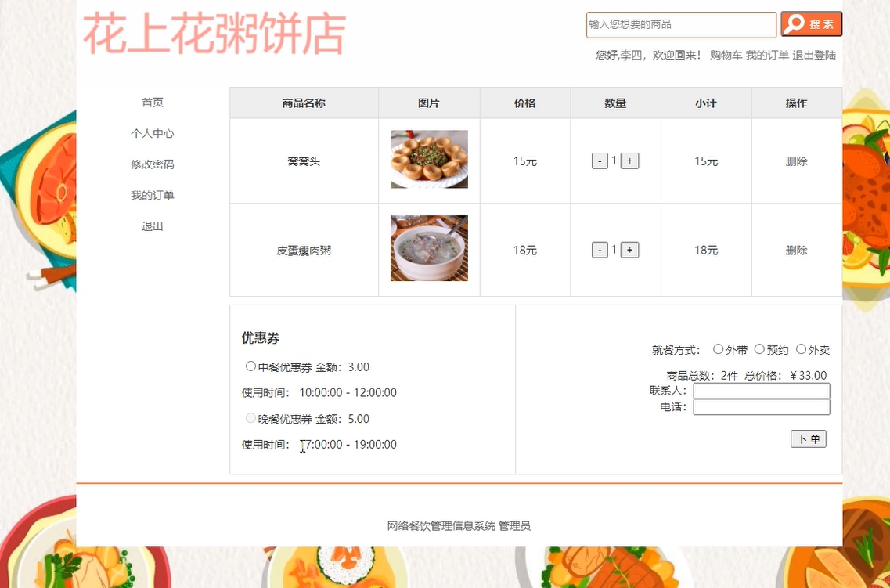Click the 皮蛋瘦肉粥 product thumbnail
Image resolution: width=890 pixels, height=588 pixels.
429,248
